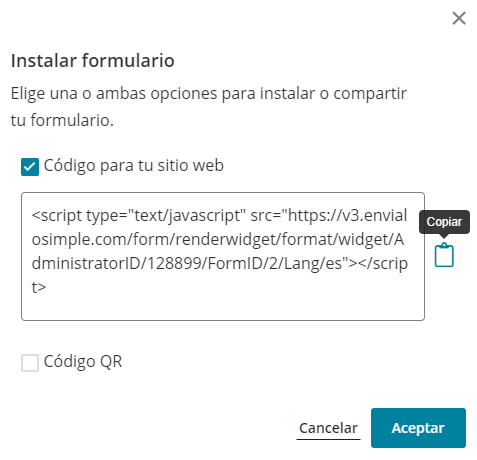477x460 pixels.
Task: Click the description text about installing options
Action: coord(209,107)
